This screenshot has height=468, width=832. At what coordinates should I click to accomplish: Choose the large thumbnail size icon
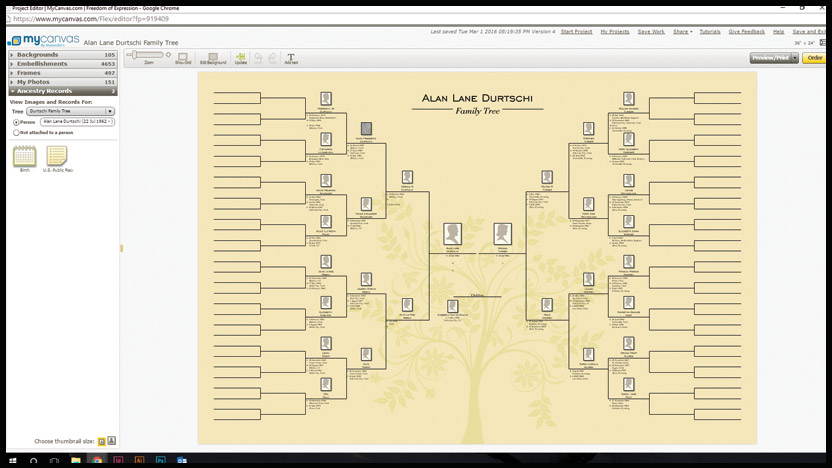point(111,440)
